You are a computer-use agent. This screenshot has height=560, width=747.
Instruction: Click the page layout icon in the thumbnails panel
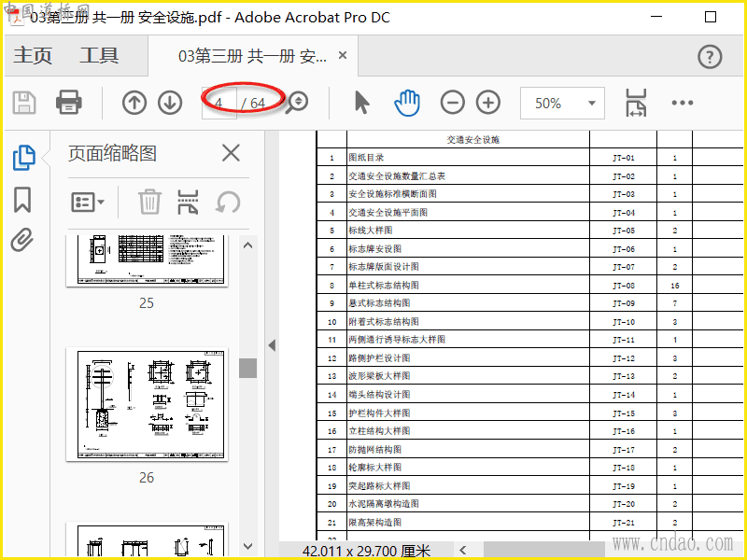point(189,202)
